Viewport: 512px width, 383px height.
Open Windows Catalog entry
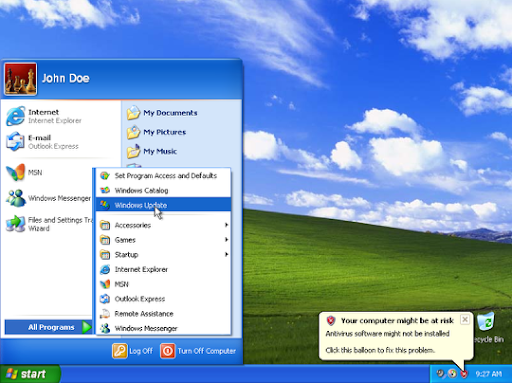coord(163,190)
